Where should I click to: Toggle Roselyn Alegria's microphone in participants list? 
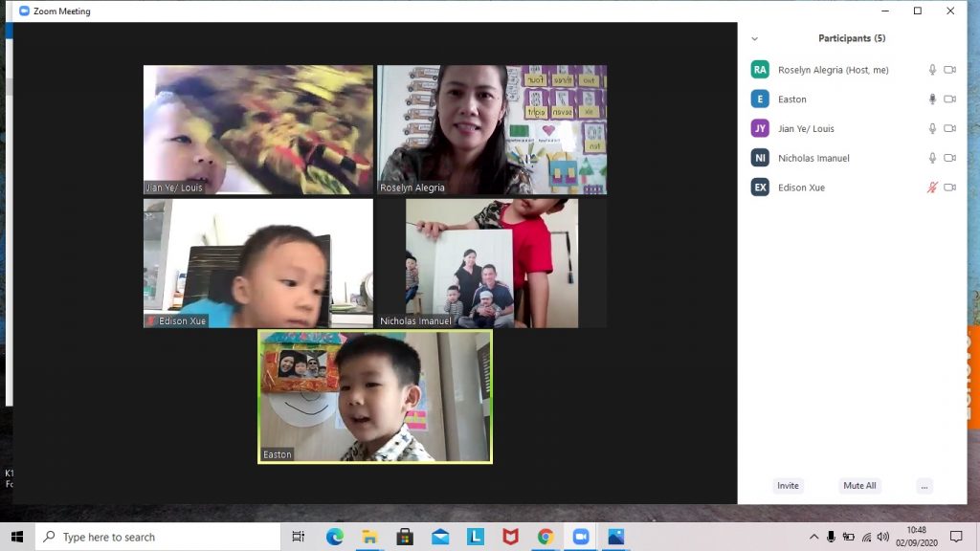point(932,70)
